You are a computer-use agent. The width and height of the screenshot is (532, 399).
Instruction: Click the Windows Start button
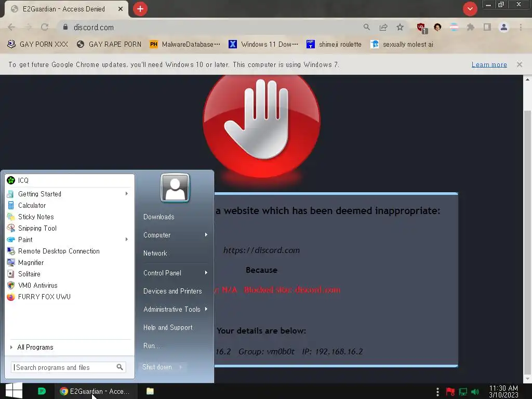click(14, 391)
